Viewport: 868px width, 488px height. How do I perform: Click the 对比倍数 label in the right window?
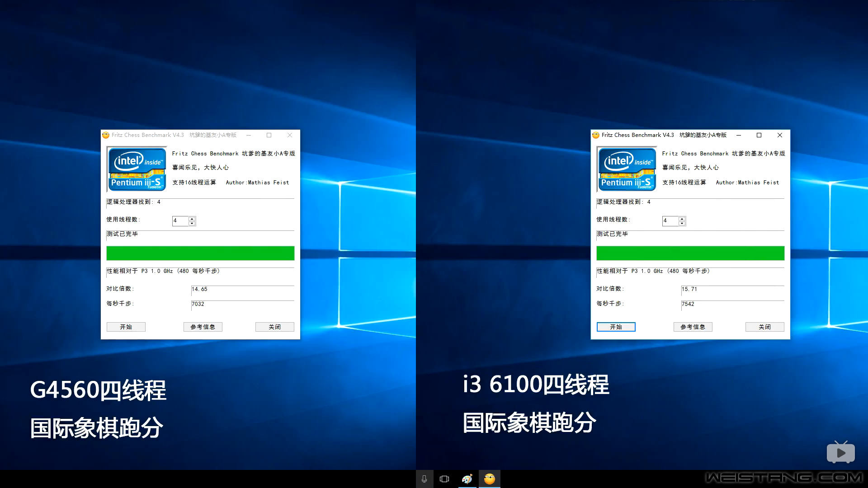click(610, 289)
